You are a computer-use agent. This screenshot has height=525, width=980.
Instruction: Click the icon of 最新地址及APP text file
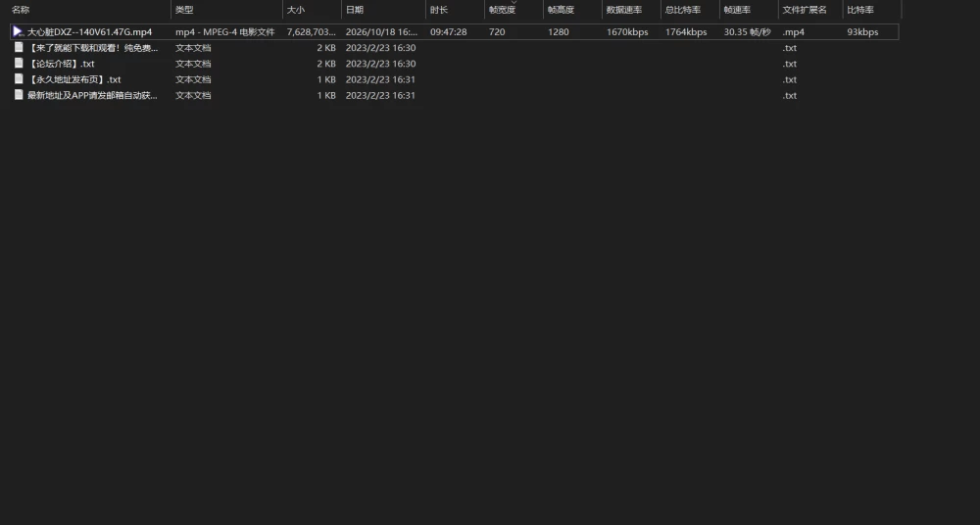(x=19, y=95)
